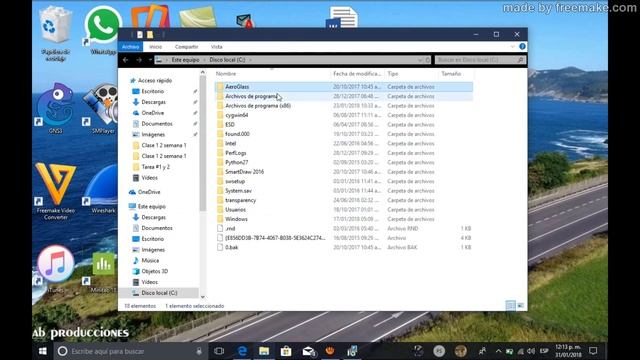Select the transparency folder
This screenshot has height=360, width=640.
(344, 200)
